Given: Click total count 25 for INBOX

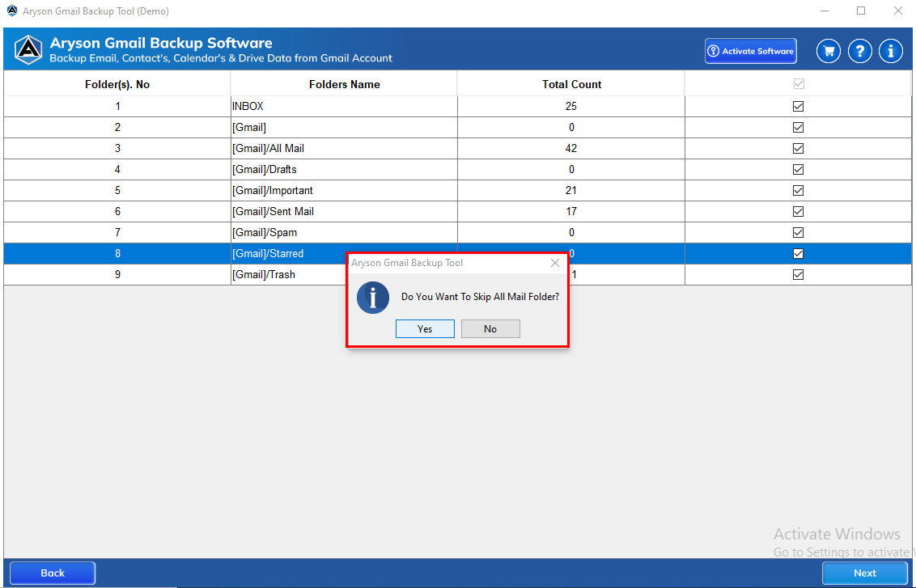Looking at the screenshot, I should (571, 106).
